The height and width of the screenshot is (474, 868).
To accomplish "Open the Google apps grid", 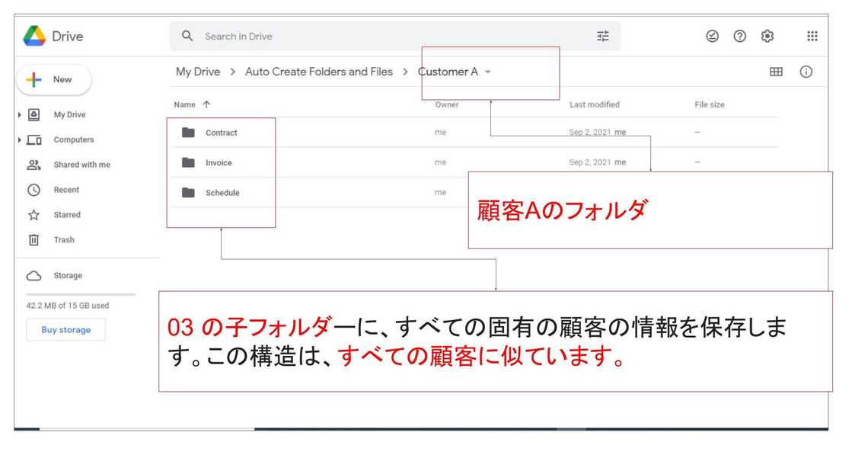I will click(x=812, y=36).
